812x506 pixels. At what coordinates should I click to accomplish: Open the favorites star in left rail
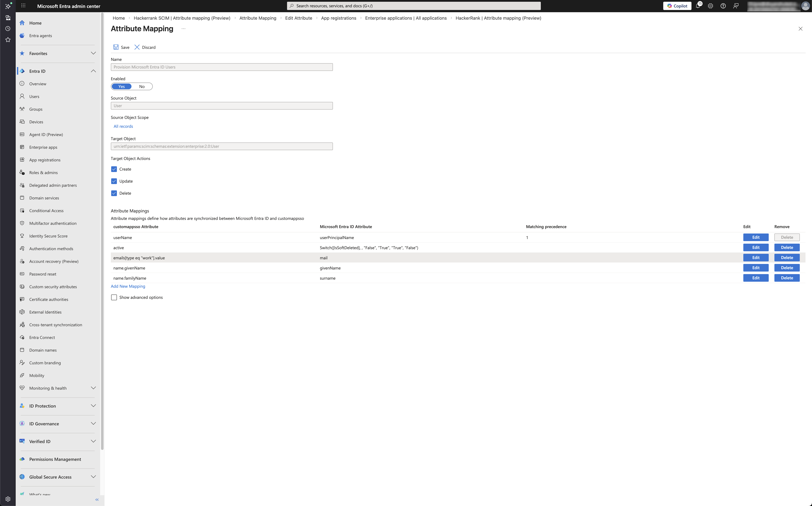coord(8,40)
